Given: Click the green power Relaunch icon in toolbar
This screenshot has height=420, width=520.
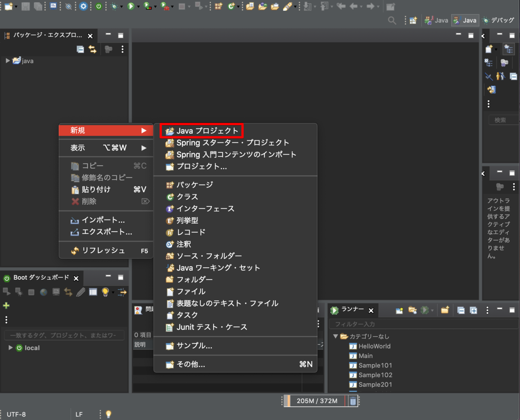Looking at the screenshot, I should 99,6.
